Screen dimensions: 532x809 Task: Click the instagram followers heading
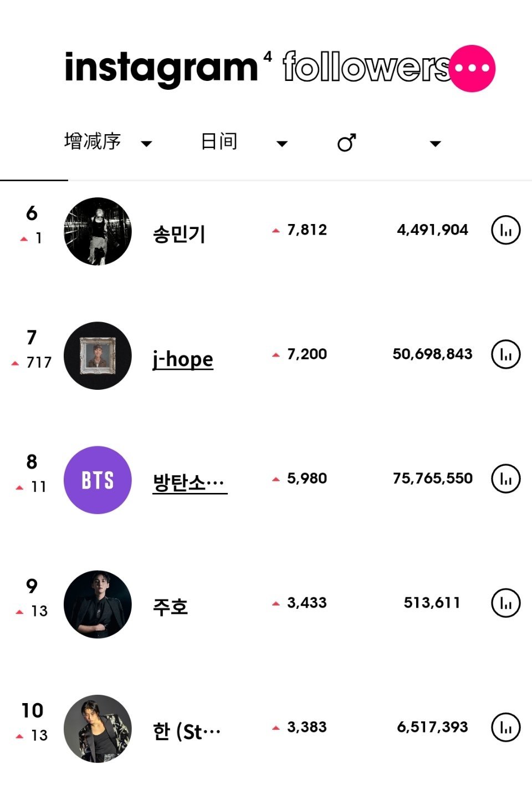point(258,68)
